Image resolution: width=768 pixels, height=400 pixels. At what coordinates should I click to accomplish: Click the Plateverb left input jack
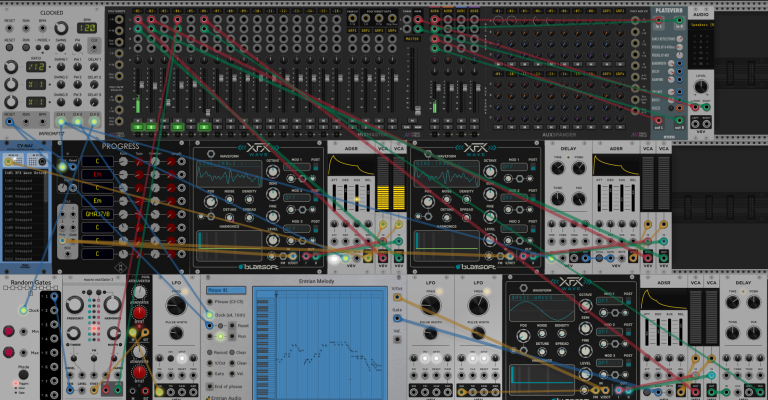[658, 21]
